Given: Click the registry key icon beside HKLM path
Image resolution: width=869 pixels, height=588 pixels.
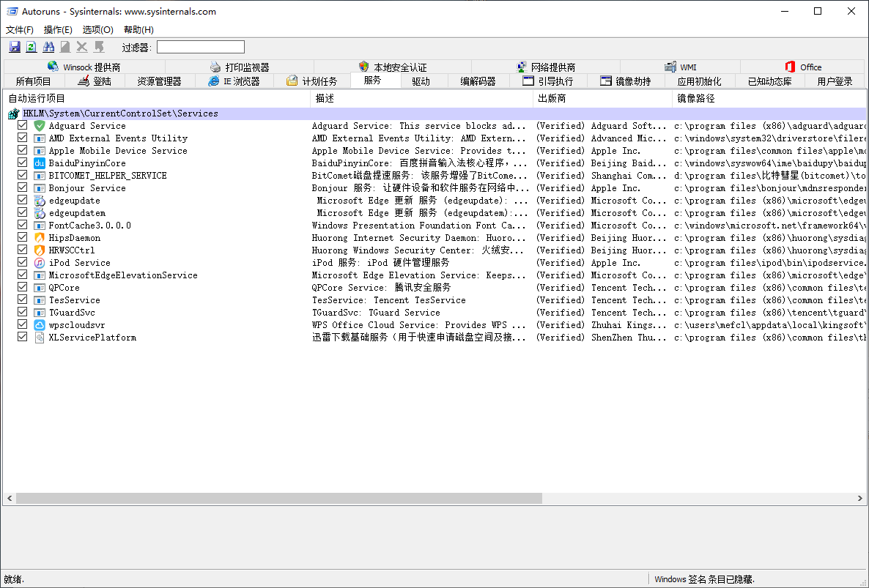Looking at the screenshot, I should click(14, 113).
